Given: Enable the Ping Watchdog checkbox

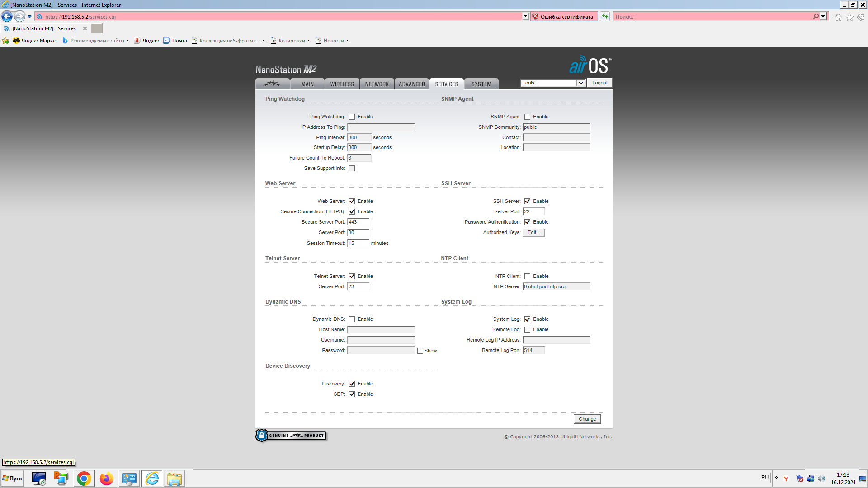Looking at the screenshot, I should [352, 117].
